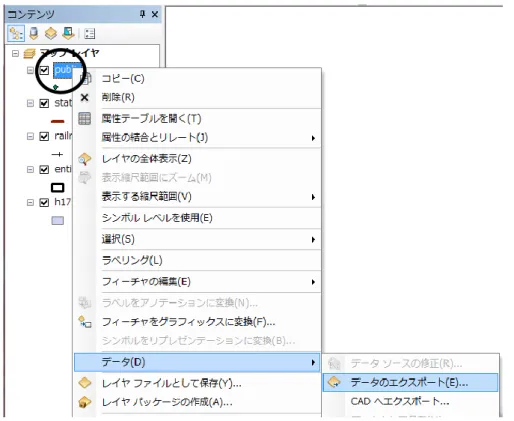Select the h17 layer name

63,202
